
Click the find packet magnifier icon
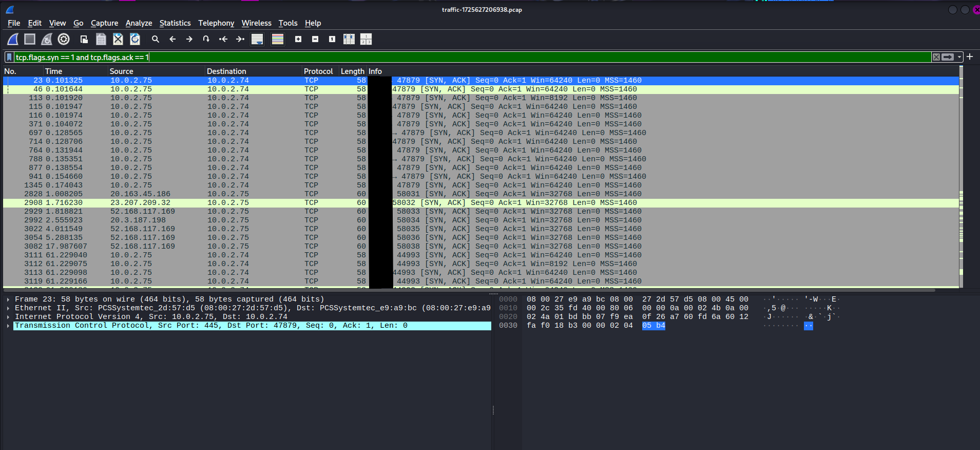coord(156,39)
